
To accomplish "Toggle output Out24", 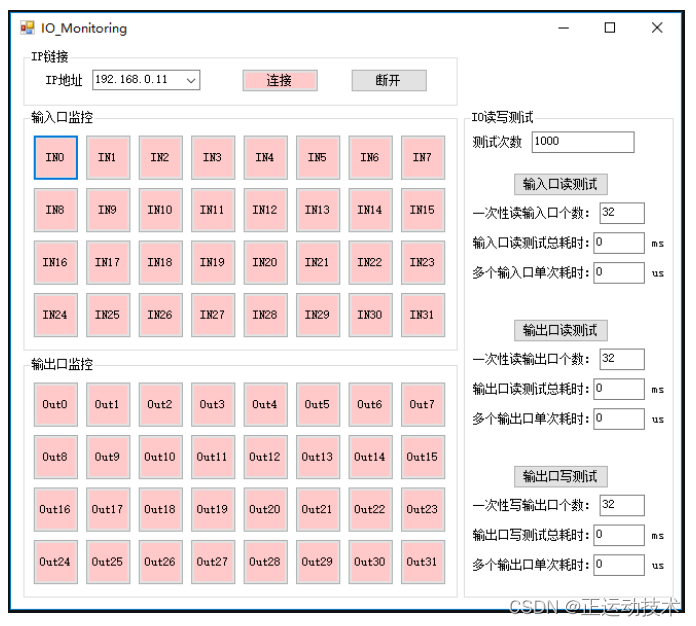I will 55,562.
